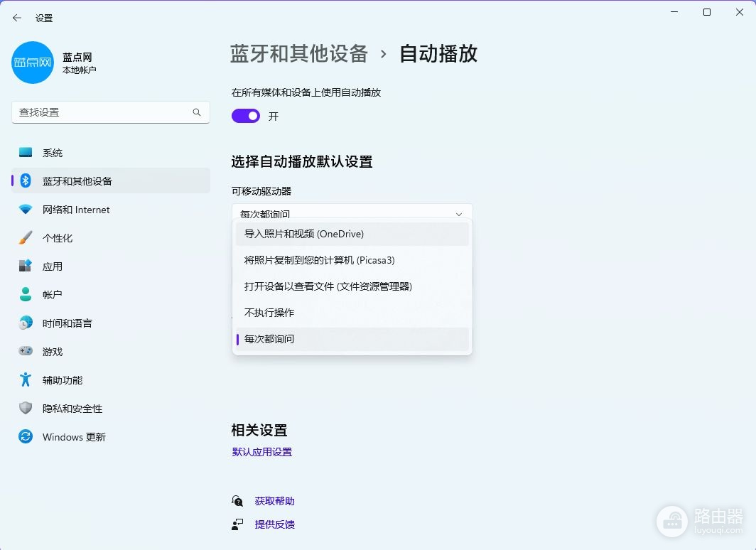Viewport: 756px width, 550px height.
Task: Click the 蓝点网 account name
Action: pyautogui.click(x=77, y=57)
